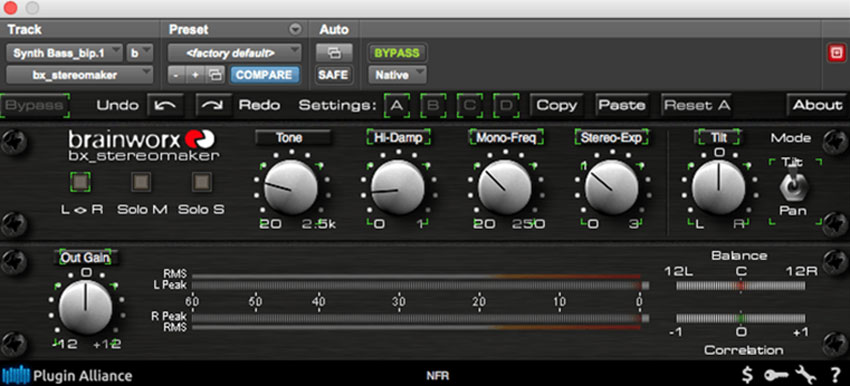Click the Stereo-Exp knob
Screen dimensions: 850x386
[611, 187]
